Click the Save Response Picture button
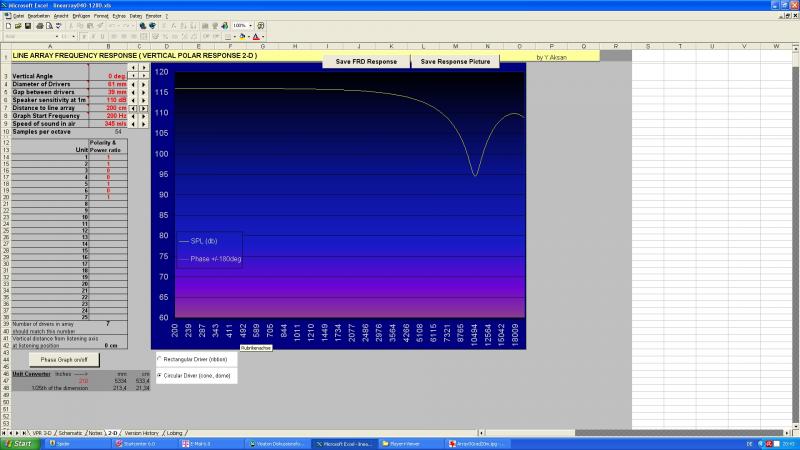800x450 pixels. point(455,61)
